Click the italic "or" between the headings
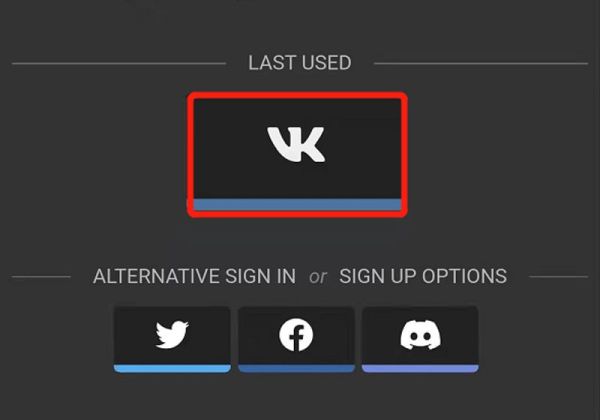Screen dimensions: 600x420 318,277
